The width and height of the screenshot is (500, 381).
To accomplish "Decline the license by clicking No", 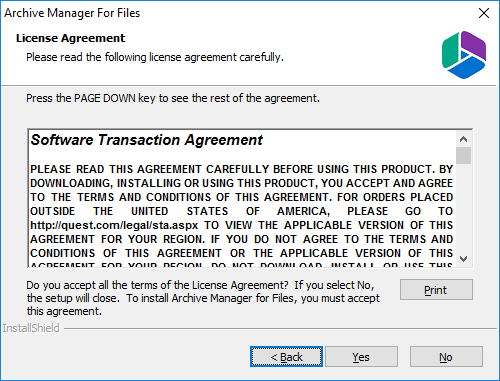I will coord(446,357).
